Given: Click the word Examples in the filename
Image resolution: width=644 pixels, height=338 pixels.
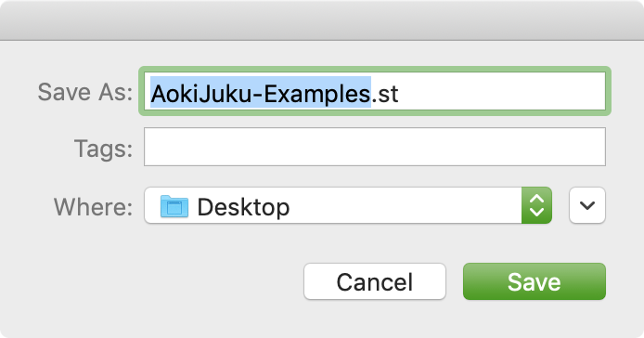Looking at the screenshot, I should pyautogui.click(x=316, y=94).
